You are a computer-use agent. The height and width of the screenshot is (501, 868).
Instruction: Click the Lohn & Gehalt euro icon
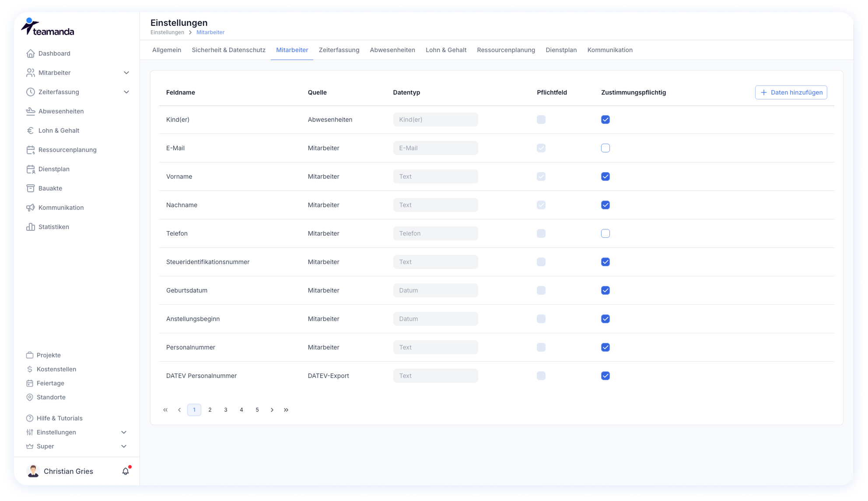(x=30, y=131)
